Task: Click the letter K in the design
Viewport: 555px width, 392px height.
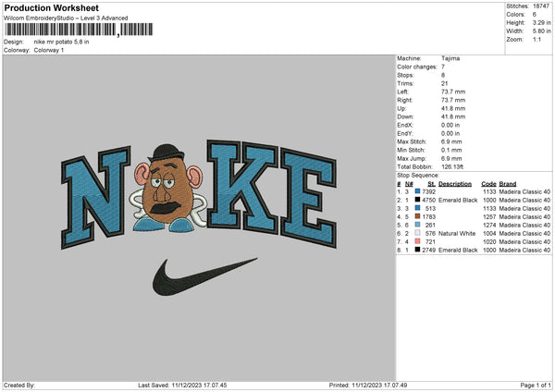Action: pos(242,187)
